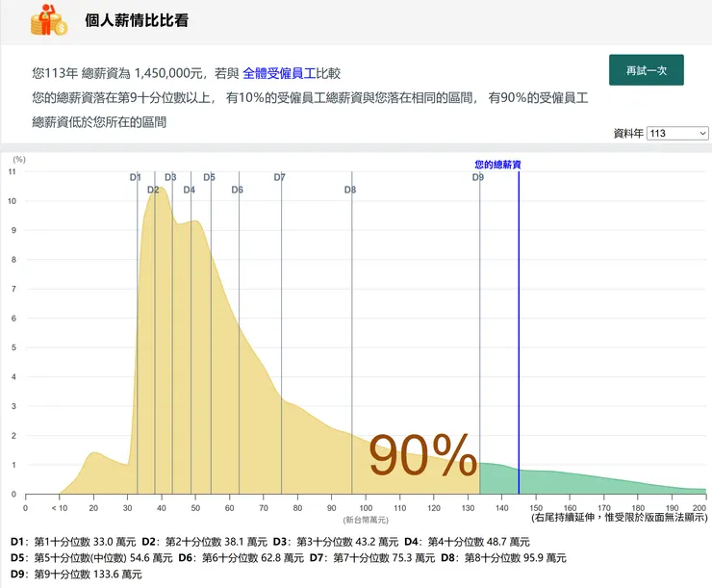
Task: Click legend text 第4十分位數 48.7 萬元
Action: 478,542
